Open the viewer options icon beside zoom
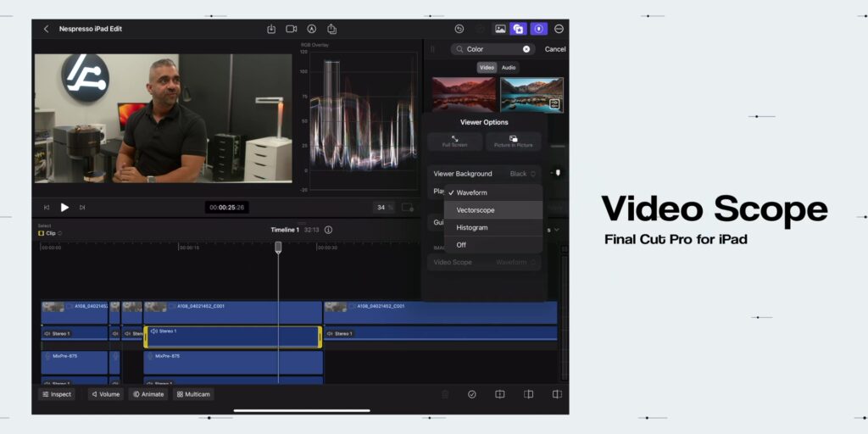The height and width of the screenshot is (434, 868). click(408, 208)
